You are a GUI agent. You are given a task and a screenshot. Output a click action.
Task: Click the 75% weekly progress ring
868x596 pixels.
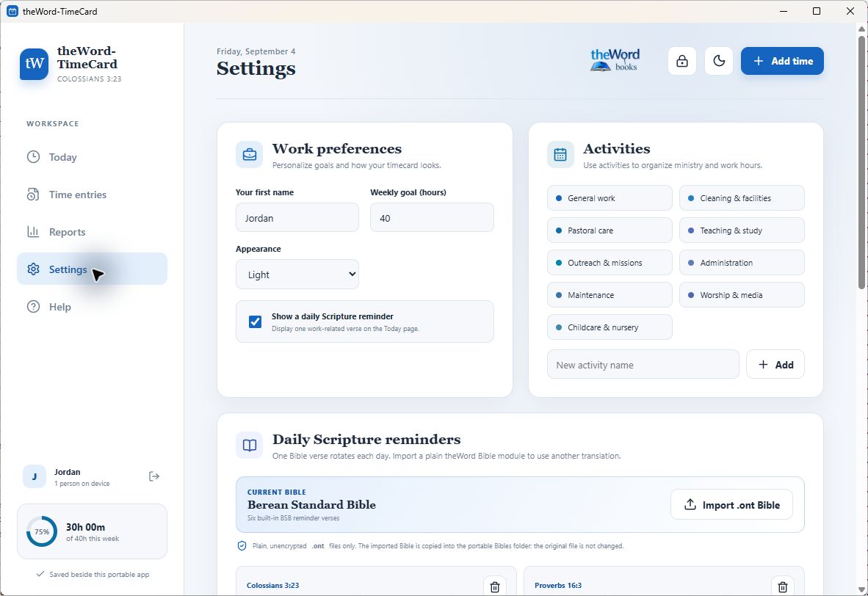tap(42, 531)
